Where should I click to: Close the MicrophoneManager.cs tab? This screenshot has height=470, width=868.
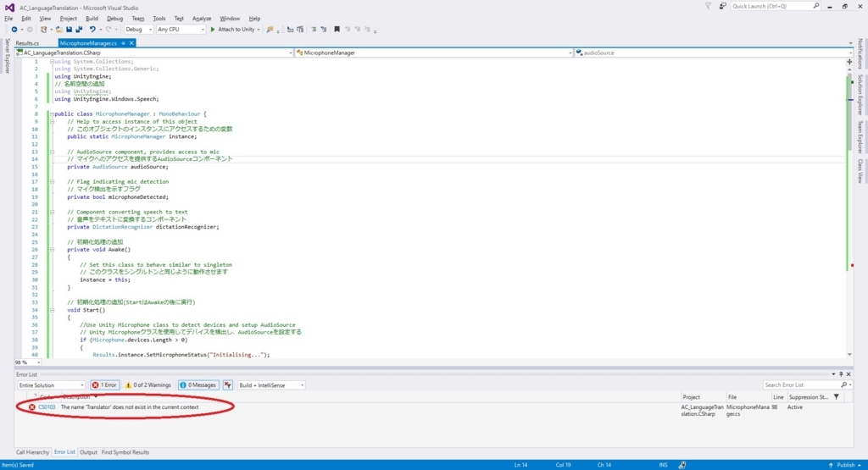point(131,43)
